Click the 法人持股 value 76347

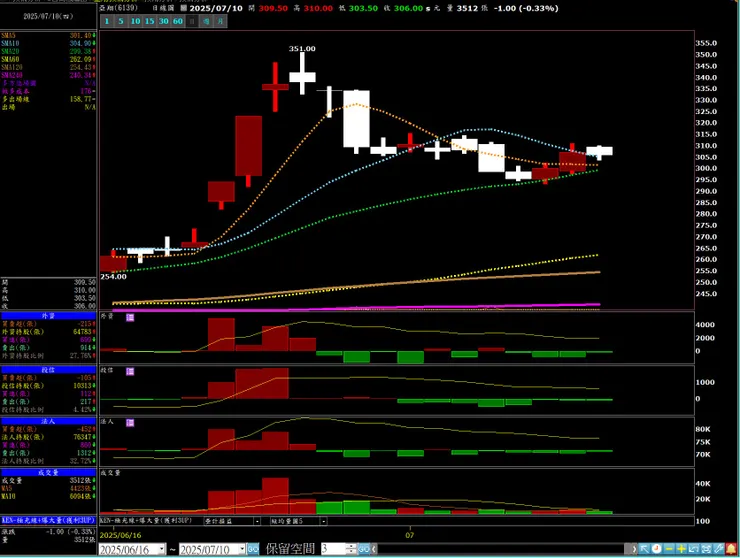(x=83, y=437)
